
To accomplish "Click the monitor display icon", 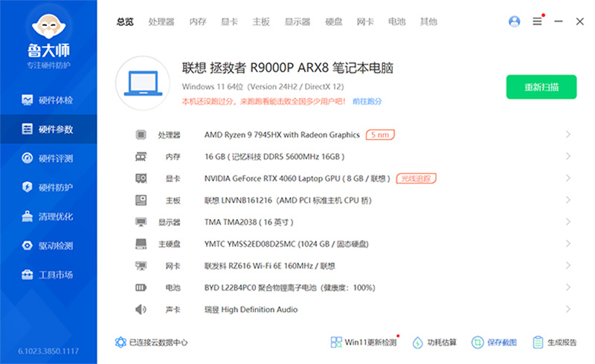I will tap(141, 222).
